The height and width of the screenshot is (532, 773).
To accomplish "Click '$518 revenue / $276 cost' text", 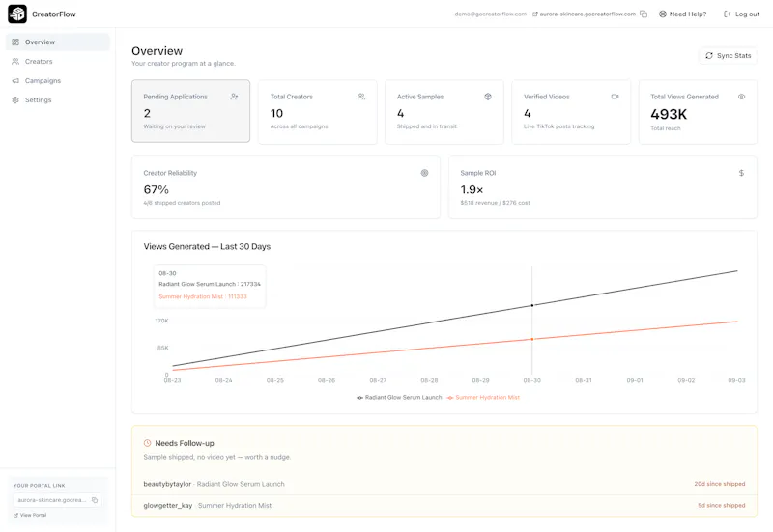I will [x=495, y=203].
